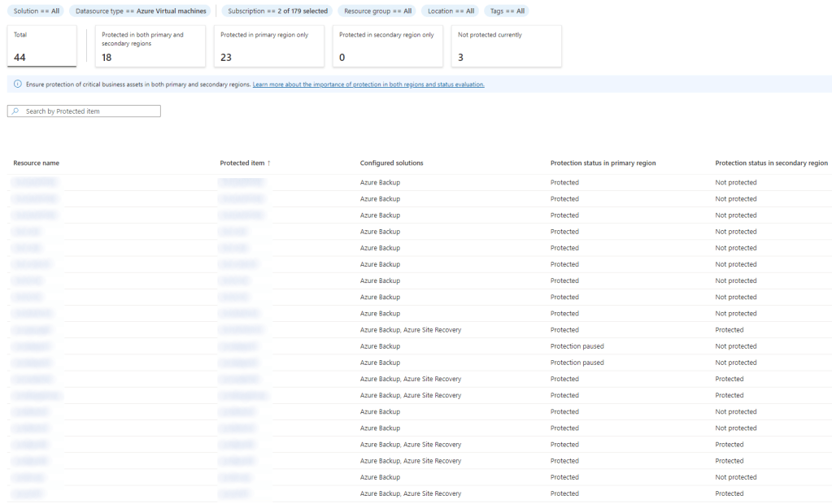Click the Search by Protected item field
This screenshot has width=832, height=504.
click(89, 111)
